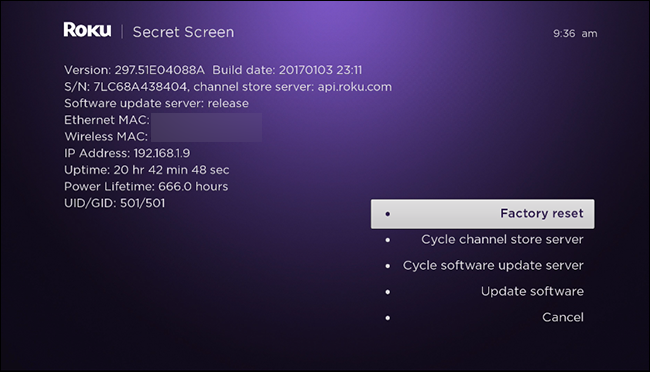Click the bullet beside Update software
Image resolution: width=650 pixels, height=372 pixels.
[388, 292]
